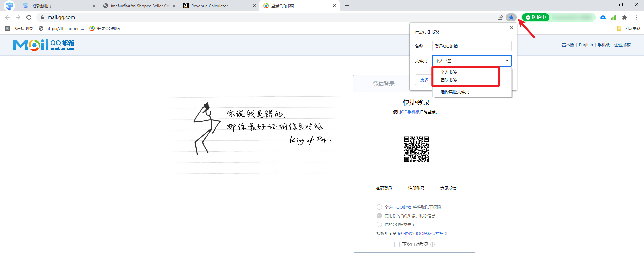The image size is (644, 261).
Task: Click the blue cloud download icon
Action: point(603,17)
